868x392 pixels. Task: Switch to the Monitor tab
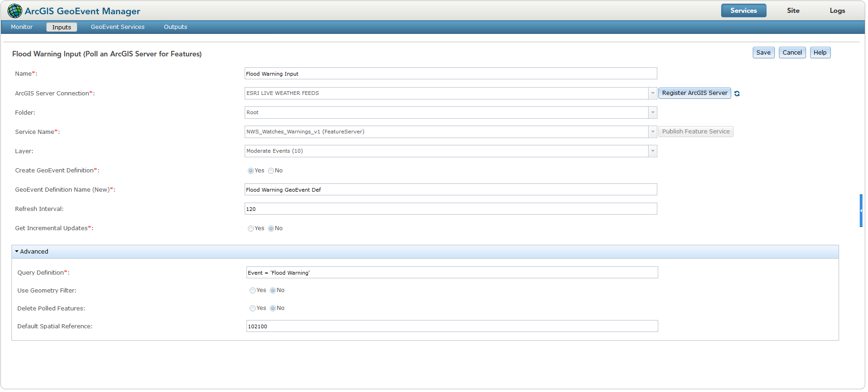click(x=22, y=27)
